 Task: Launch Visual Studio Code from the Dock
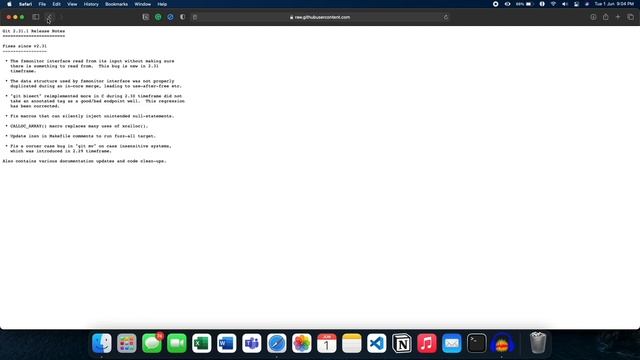[x=377, y=343]
